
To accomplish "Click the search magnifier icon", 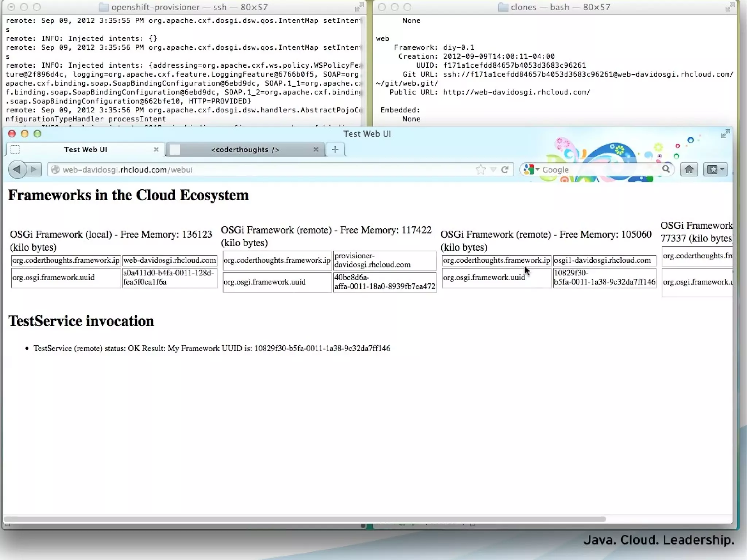I will tap(666, 169).
